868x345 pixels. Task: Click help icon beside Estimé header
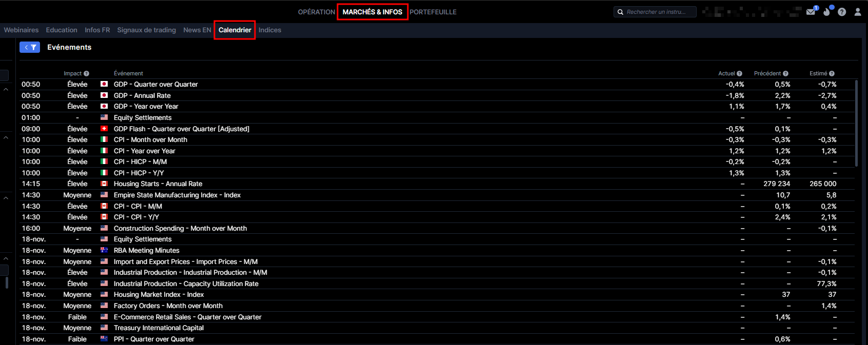[x=832, y=74]
